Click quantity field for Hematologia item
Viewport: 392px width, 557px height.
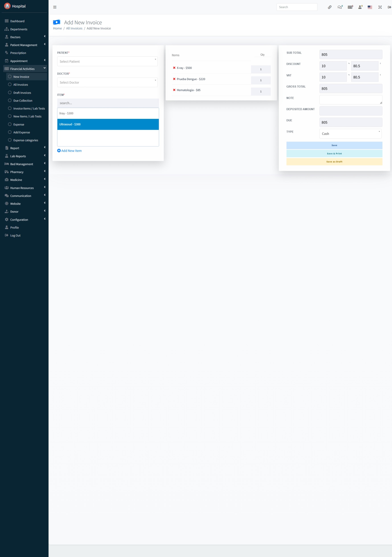(x=261, y=91)
